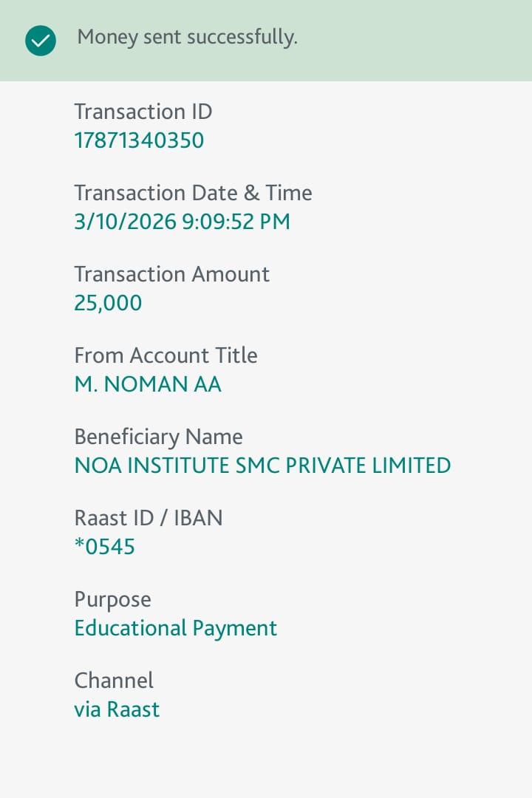
Task: Tap the sender name M. NOMAN AA
Action: click(148, 384)
